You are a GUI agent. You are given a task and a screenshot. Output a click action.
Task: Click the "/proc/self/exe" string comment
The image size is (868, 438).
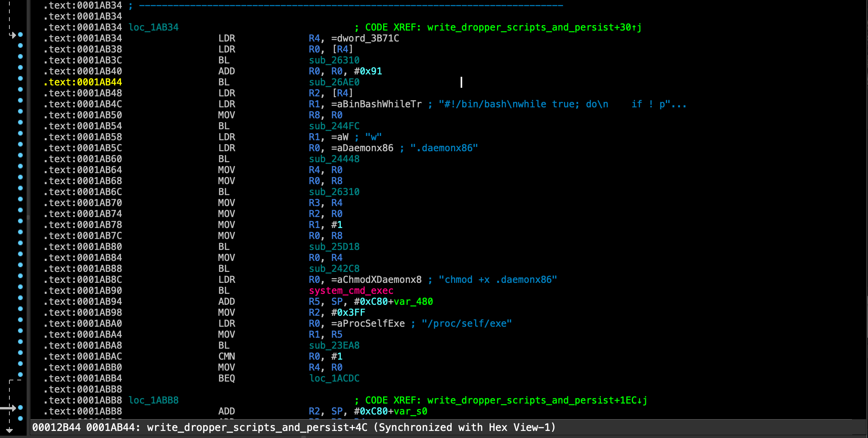pyautogui.click(x=467, y=324)
